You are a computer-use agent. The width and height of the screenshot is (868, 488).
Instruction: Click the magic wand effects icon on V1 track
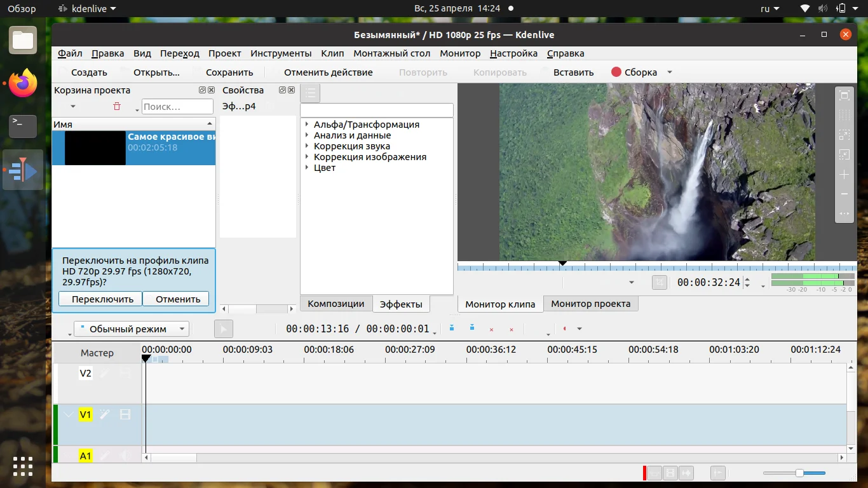coord(105,415)
